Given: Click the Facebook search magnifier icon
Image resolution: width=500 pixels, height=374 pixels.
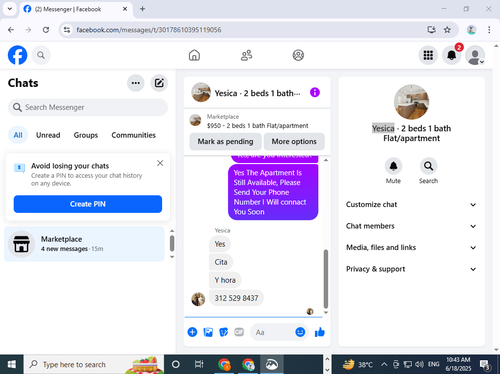Looking at the screenshot, I should (41, 55).
